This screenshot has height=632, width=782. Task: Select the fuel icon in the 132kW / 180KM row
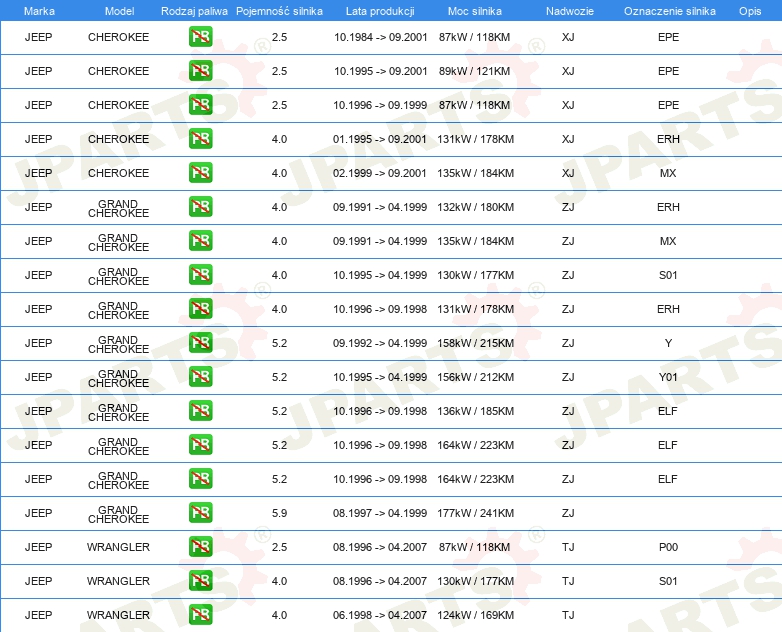[200, 207]
